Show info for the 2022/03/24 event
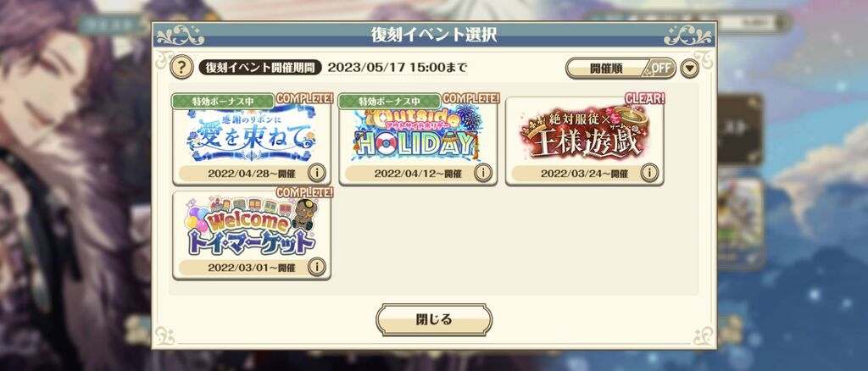The height and width of the screenshot is (371, 868). click(649, 173)
